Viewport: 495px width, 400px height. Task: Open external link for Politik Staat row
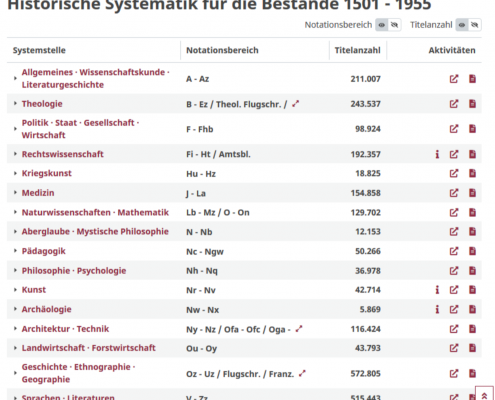pos(454,129)
